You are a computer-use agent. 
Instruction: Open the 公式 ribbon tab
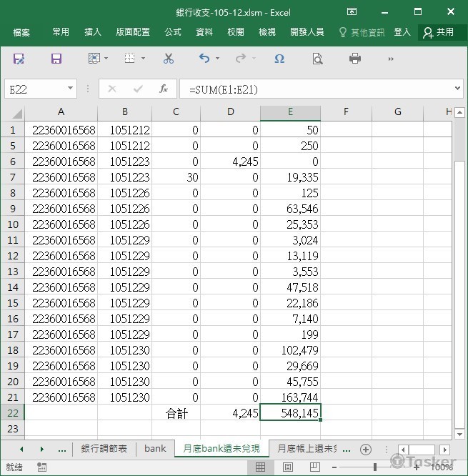click(173, 32)
